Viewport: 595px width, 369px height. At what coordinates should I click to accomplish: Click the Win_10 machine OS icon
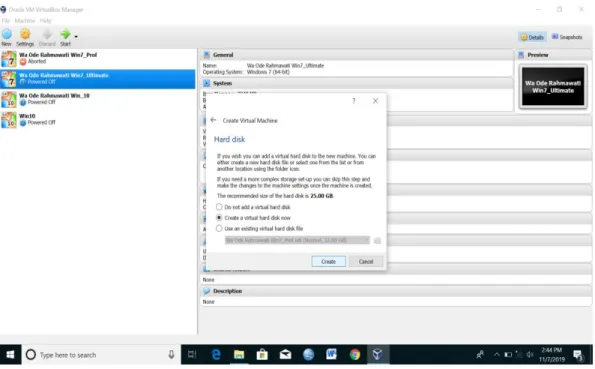pyautogui.click(x=9, y=99)
